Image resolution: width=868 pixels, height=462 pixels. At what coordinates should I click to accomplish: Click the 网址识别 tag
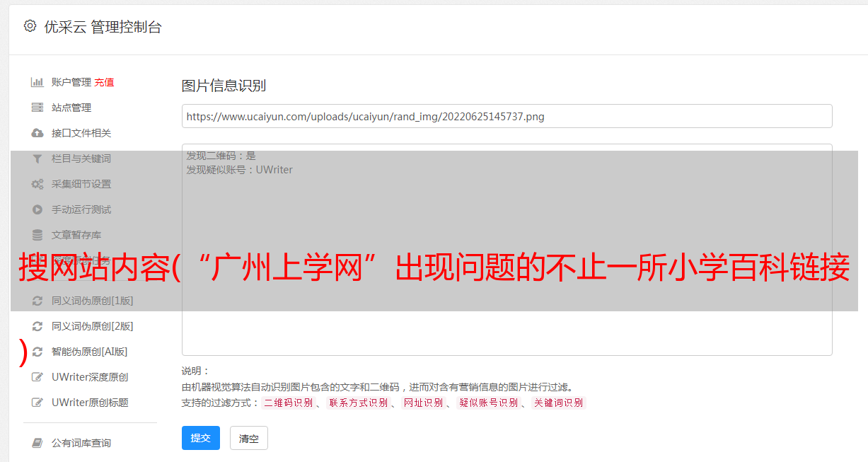[x=424, y=403]
